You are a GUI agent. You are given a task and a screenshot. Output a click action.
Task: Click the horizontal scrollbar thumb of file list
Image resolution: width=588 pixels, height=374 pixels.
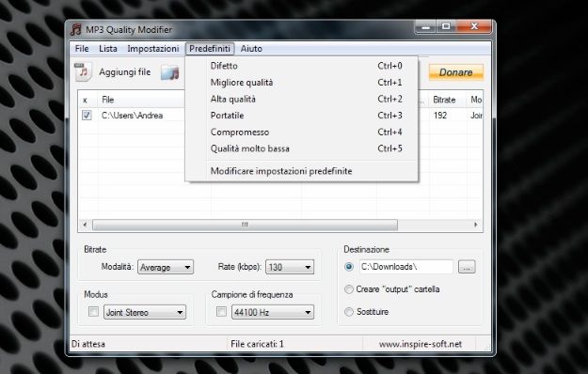click(245, 225)
